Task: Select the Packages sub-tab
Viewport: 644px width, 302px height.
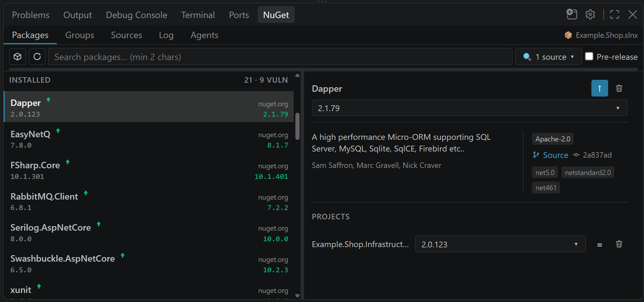Action: (30, 35)
